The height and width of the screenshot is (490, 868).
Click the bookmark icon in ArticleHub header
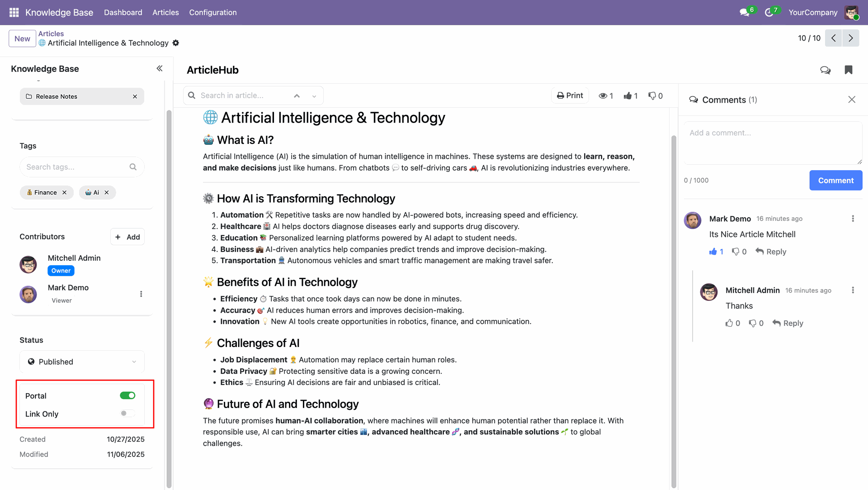pyautogui.click(x=849, y=70)
